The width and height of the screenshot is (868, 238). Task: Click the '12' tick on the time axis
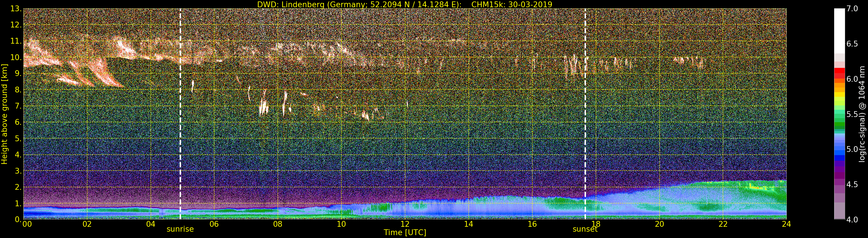click(x=405, y=224)
